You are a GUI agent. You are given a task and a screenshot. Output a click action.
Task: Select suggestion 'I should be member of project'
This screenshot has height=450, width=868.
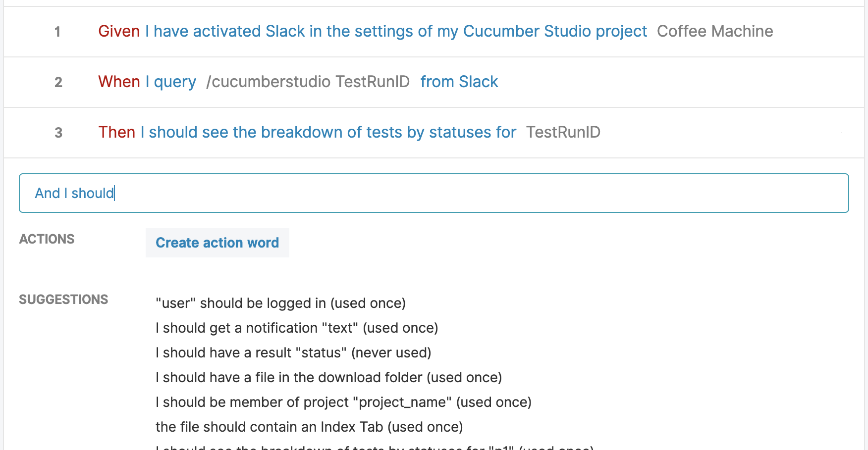pyautogui.click(x=343, y=402)
